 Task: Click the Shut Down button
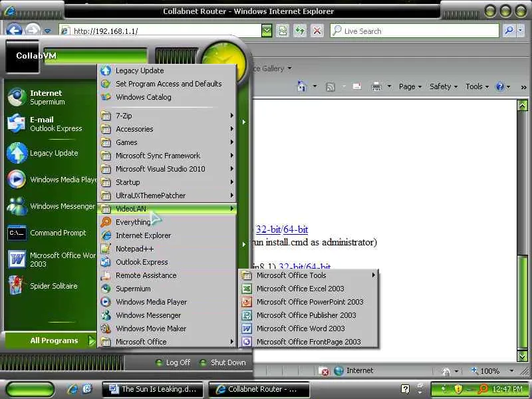[223, 362]
